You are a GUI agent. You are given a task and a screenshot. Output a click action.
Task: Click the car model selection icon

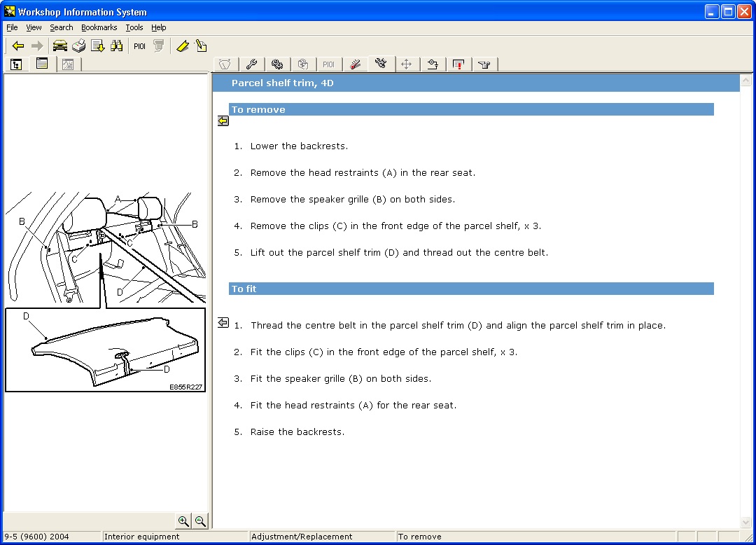[59, 46]
